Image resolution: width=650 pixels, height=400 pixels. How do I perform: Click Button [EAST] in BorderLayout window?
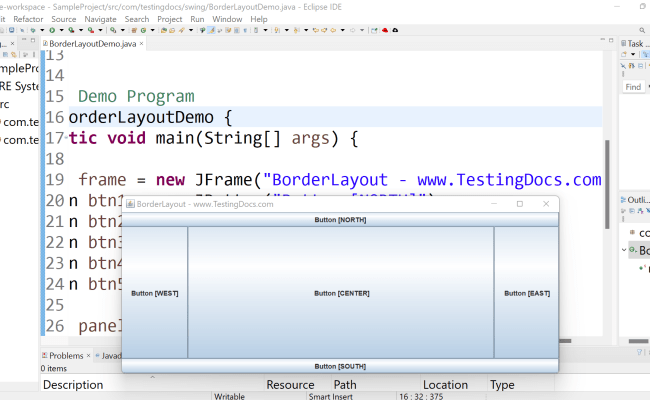coord(526,293)
